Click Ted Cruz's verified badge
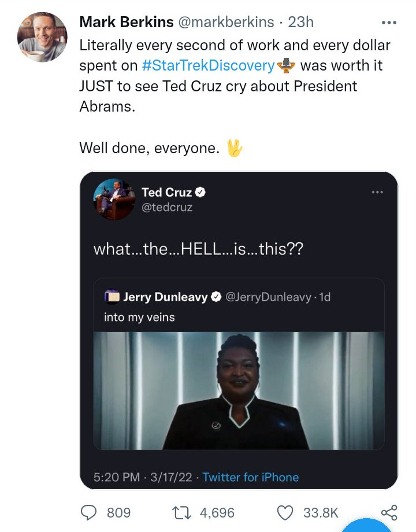 click(200, 192)
